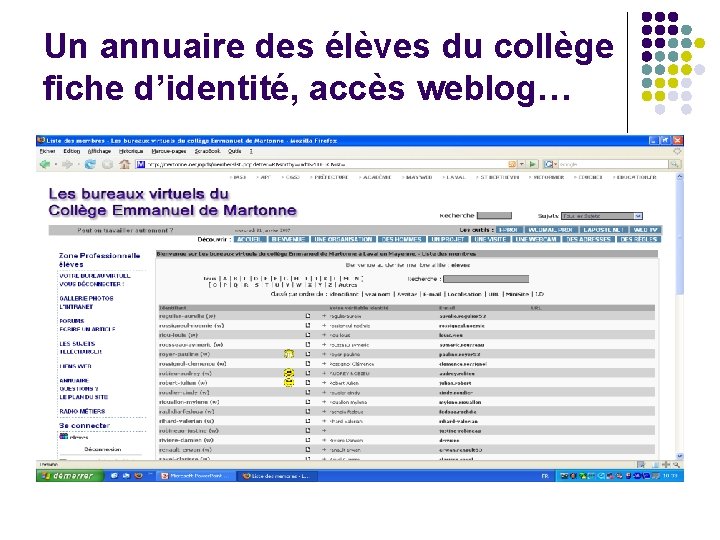Click the zoom magnifier icon in Firefox status bar
Image resolution: width=720 pixels, height=540 pixels.
tap(676, 464)
